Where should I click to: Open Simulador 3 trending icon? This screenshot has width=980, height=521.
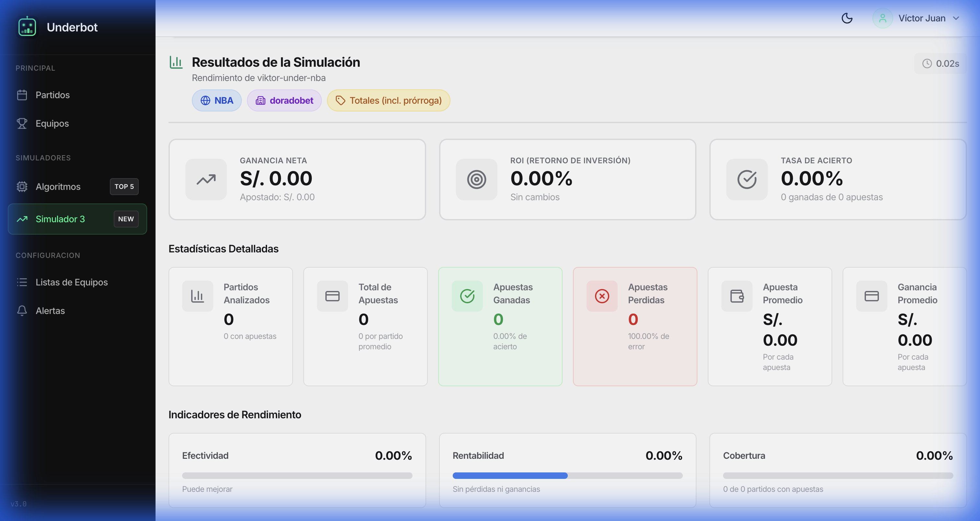coord(22,219)
